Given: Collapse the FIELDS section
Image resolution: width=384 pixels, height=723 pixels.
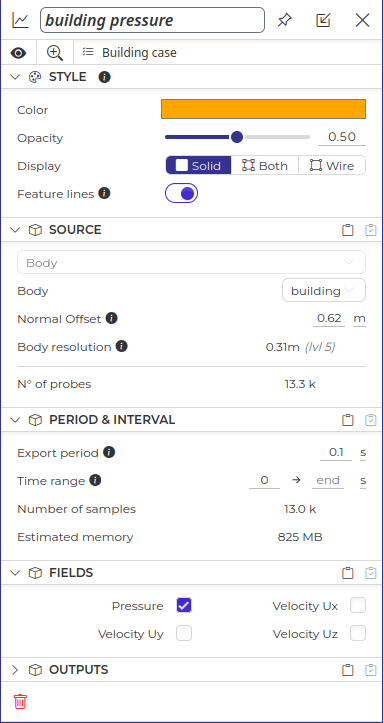Looking at the screenshot, I should (15, 573).
